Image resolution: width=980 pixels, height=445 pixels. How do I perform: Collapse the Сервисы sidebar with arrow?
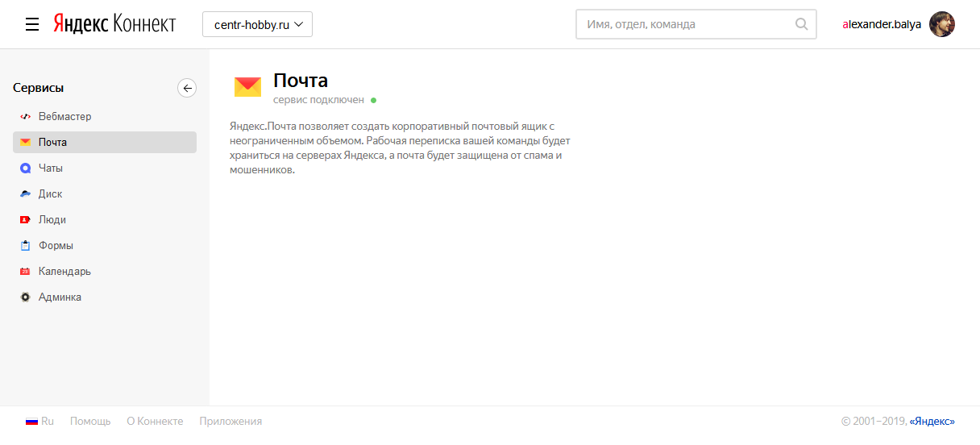pyautogui.click(x=187, y=88)
